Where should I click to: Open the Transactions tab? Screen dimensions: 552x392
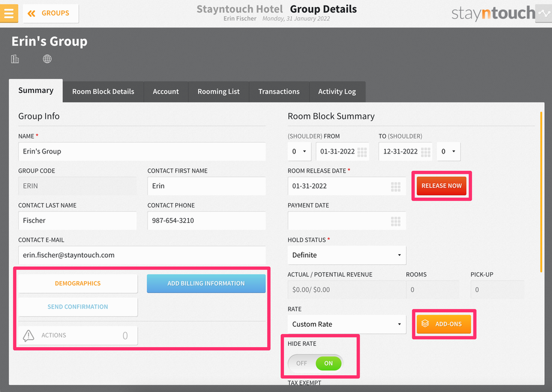tap(279, 92)
